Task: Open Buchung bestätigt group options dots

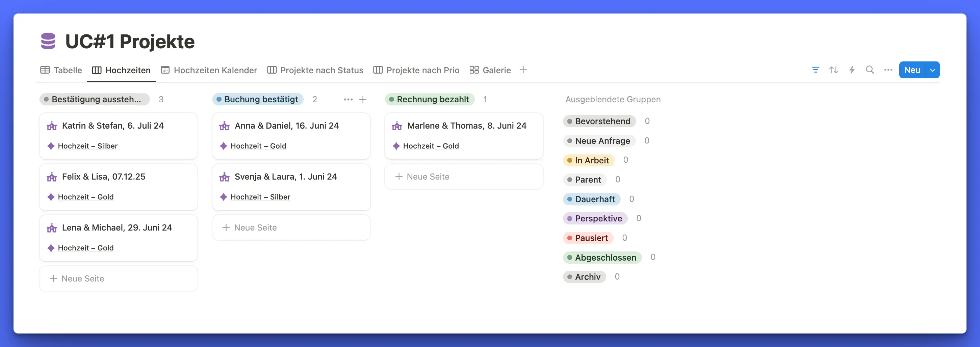Action: click(x=348, y=100)
